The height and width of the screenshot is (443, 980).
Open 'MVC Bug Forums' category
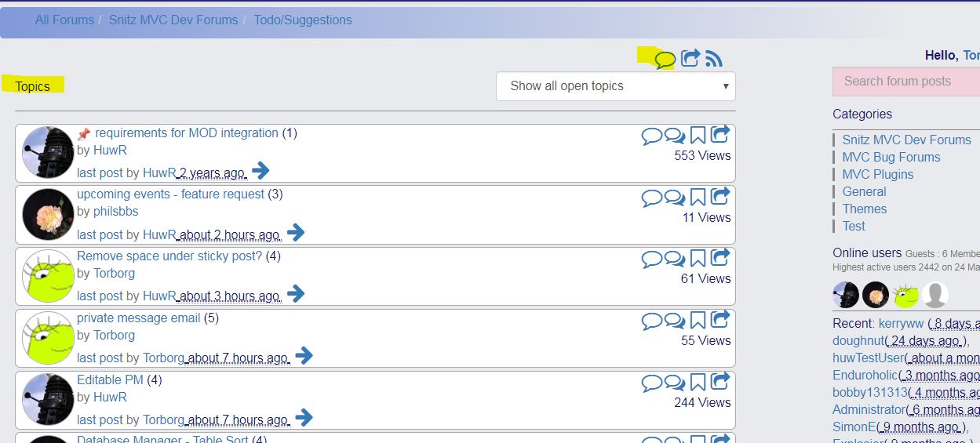[891, 157]
